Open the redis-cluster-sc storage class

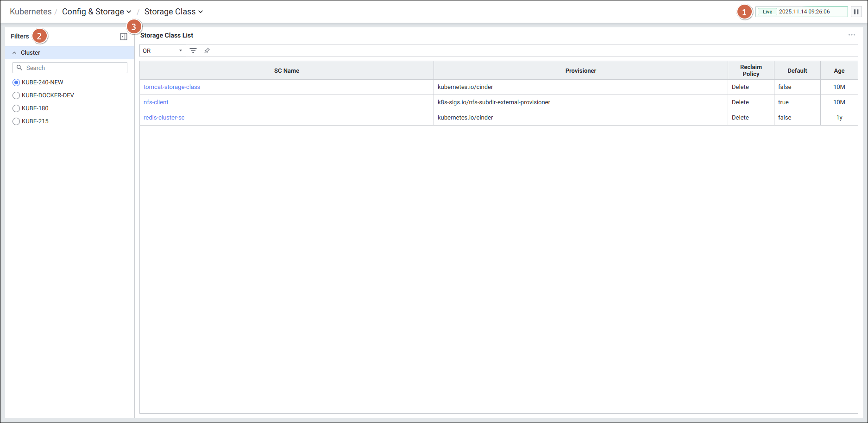click(x=164, y=118)
